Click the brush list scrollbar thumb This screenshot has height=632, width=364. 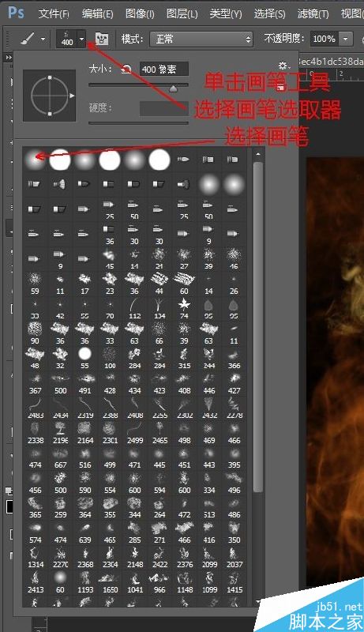point(258,326)
